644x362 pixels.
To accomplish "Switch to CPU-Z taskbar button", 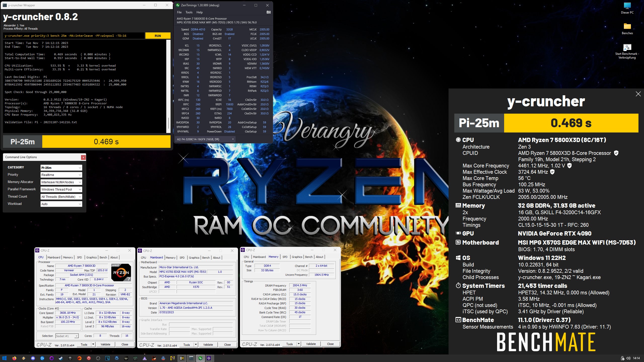I will pyautogui.click(x=209, y=358).
